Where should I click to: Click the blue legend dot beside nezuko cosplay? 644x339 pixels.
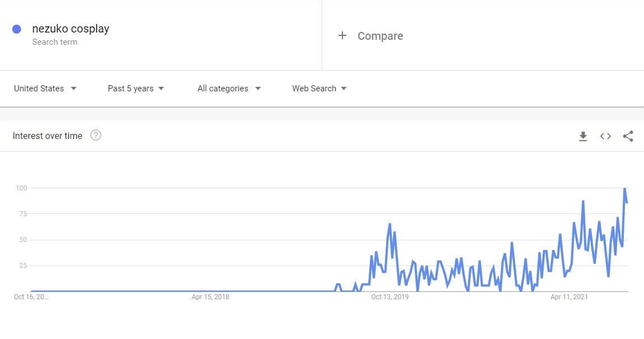tap(17, 29)
